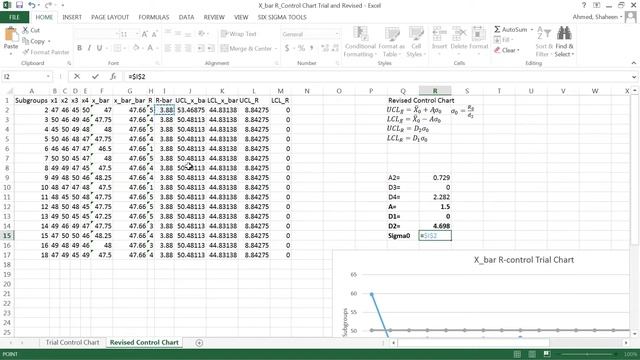Apply comma style
The width and height of the screenshot is (640, 360).
(312, 48)
